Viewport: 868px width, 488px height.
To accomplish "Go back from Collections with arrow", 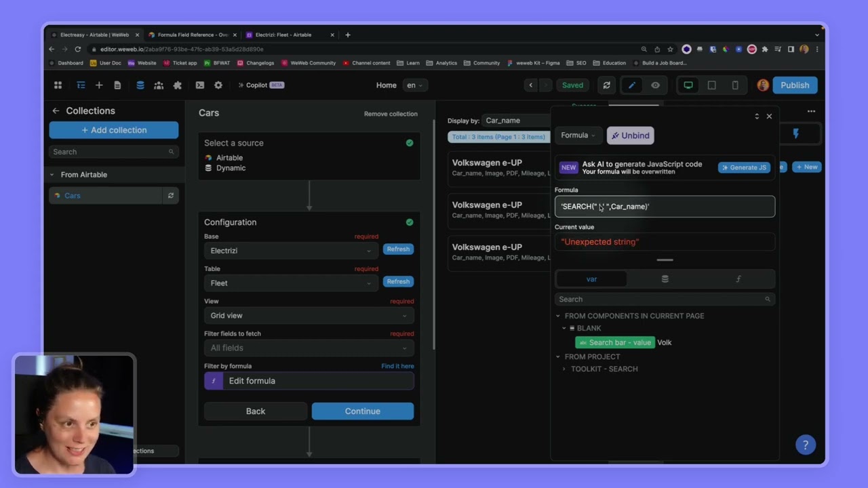I will point(56,111).
